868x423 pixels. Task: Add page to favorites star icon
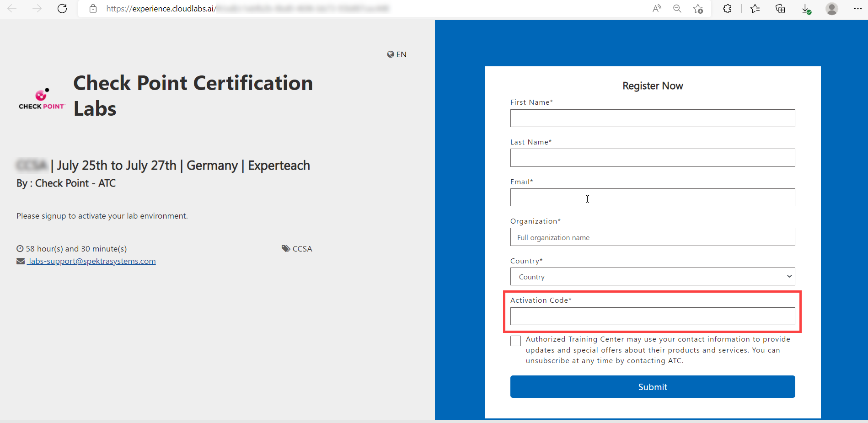tap(698, 9)
